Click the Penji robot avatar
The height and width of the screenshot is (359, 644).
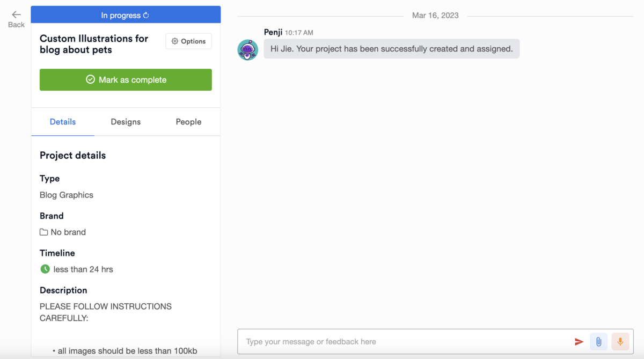(x=248, y=50)
